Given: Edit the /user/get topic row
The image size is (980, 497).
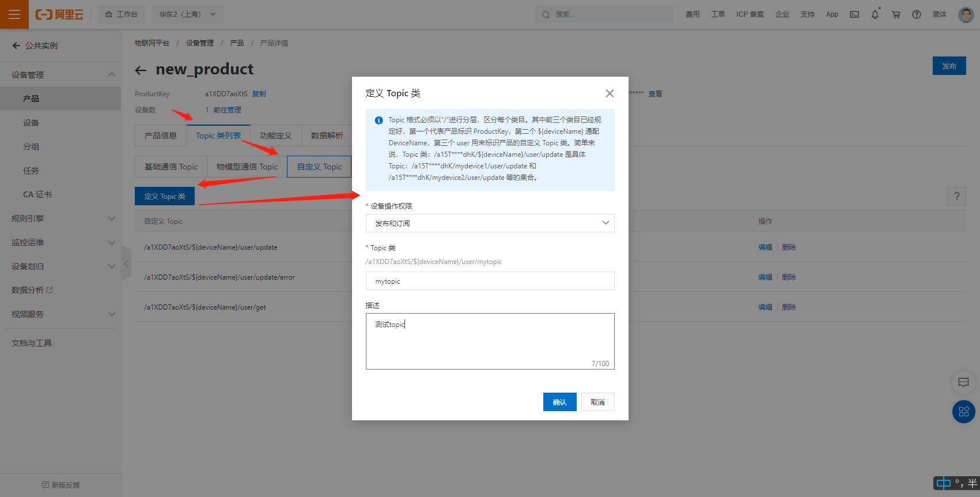Looking at the screenshot, I should click(765, 307).
